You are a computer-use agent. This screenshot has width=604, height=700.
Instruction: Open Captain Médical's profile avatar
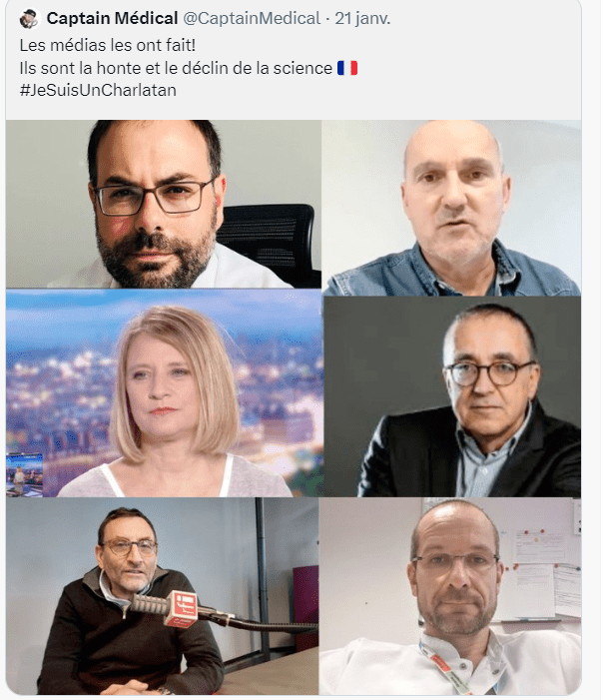30,19
